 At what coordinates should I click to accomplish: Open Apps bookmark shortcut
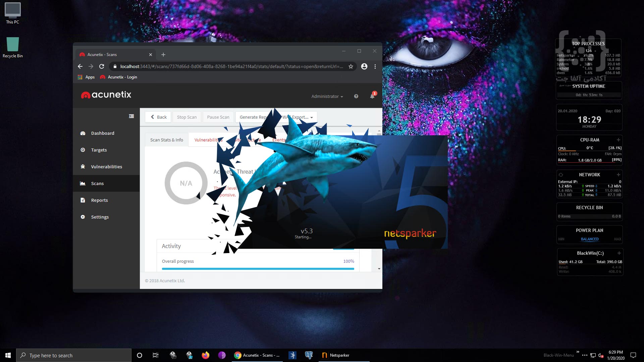tap(86, 77)
